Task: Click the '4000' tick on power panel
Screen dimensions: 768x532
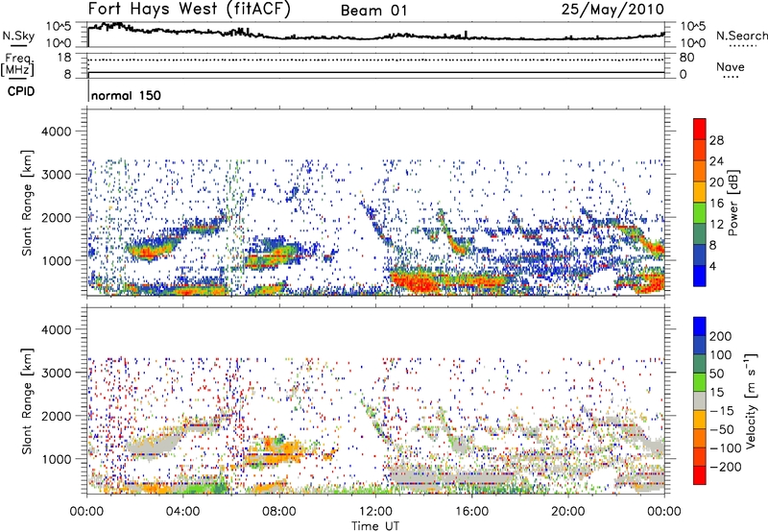Action: (x=57, y=132)
